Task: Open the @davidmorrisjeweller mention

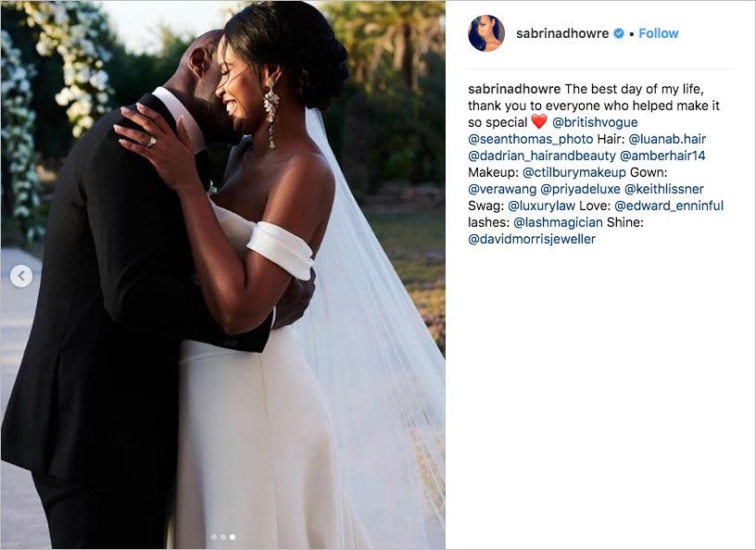Action: (532, 239)
